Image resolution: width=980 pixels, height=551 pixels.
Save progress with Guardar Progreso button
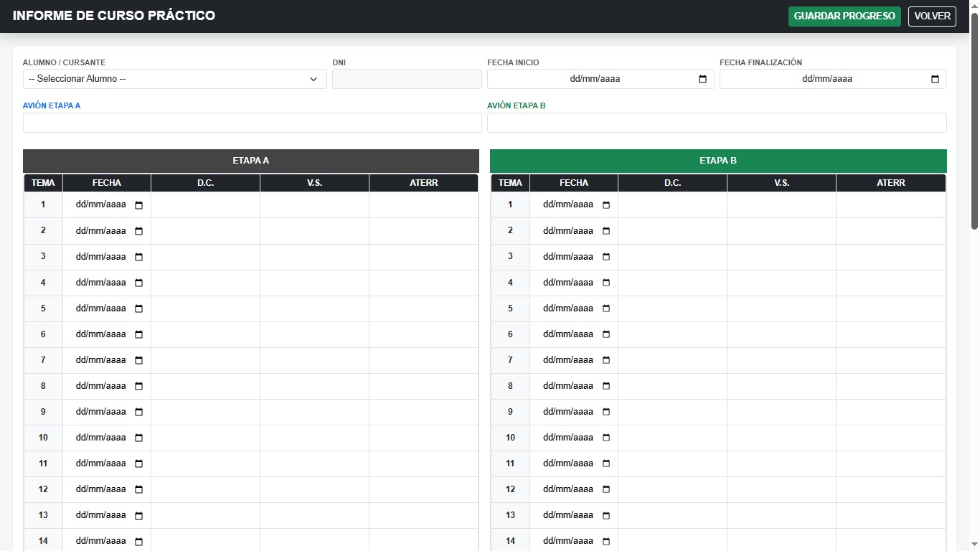click(x=844, y=17)
